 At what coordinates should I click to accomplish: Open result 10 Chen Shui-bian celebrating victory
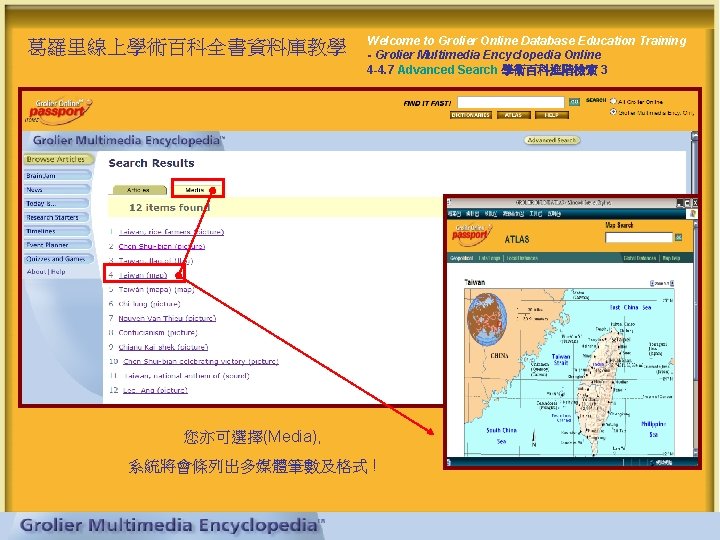pyautogui.click(x=201, y=361)
